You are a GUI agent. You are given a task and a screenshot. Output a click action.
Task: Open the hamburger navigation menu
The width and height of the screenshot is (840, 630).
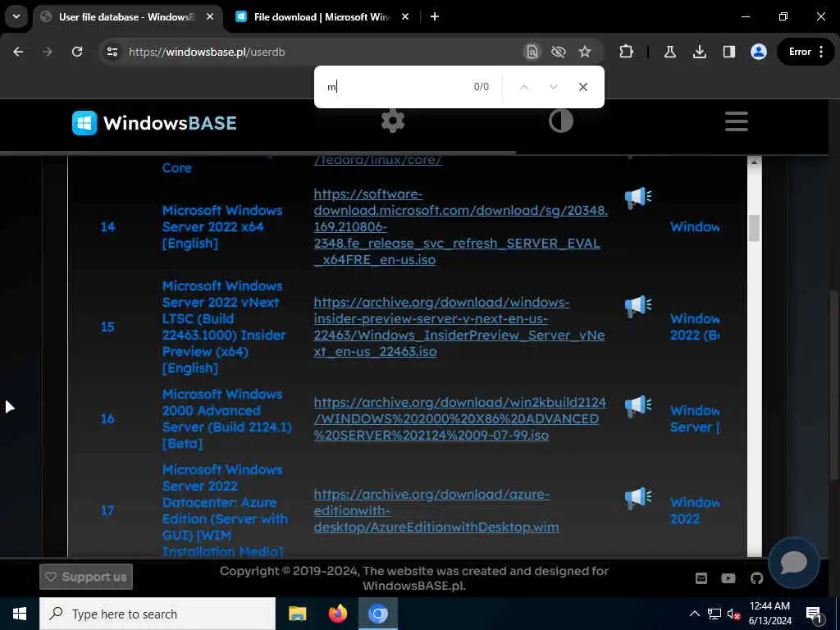[x=736, y=121]
